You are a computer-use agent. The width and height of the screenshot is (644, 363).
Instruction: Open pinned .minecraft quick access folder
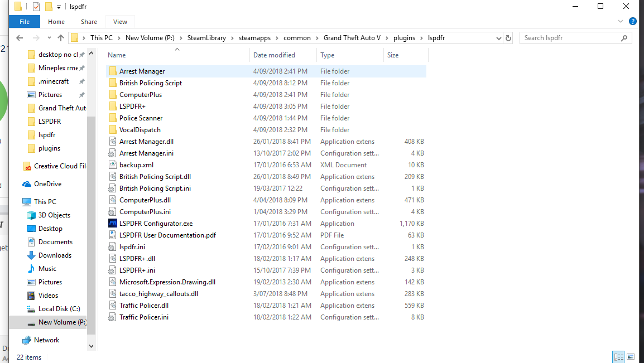click(x=54, y=81)
